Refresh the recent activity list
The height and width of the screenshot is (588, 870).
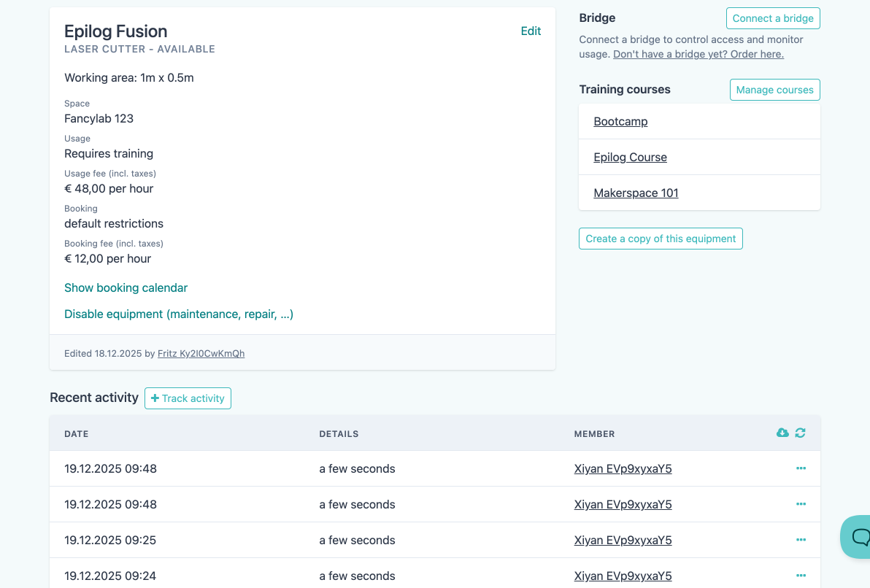(800, 433)
